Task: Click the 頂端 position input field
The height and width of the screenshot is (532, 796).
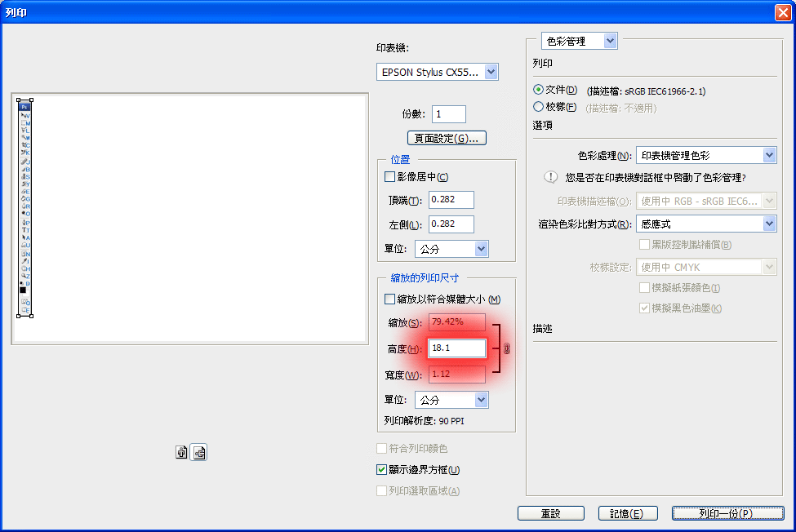Action: coord(451,200)
